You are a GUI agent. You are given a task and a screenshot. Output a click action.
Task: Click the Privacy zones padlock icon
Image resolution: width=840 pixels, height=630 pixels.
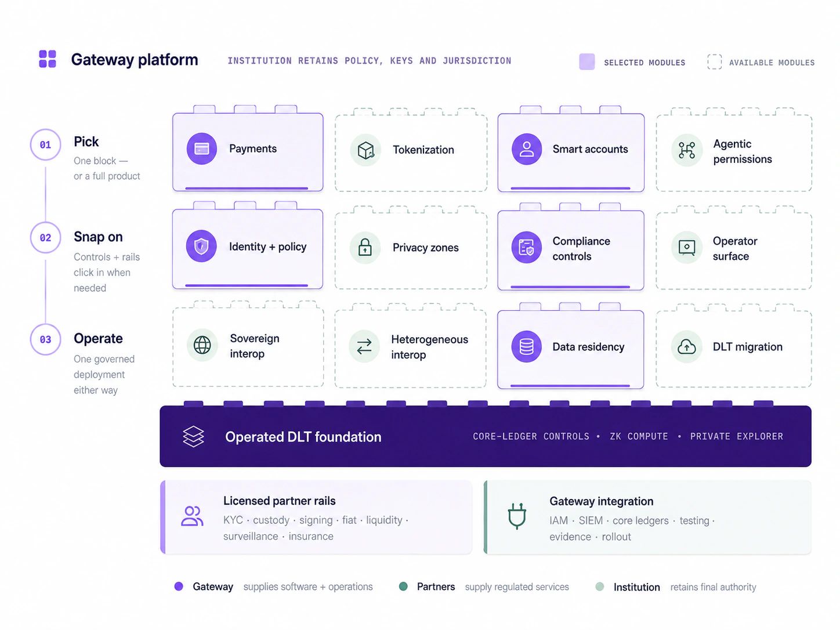point(365,248)
